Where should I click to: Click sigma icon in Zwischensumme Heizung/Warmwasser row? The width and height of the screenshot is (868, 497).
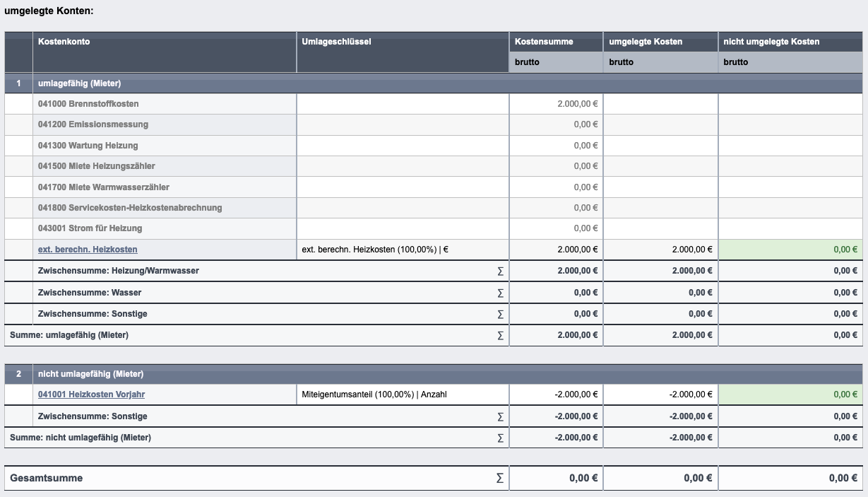pos(501,271)
